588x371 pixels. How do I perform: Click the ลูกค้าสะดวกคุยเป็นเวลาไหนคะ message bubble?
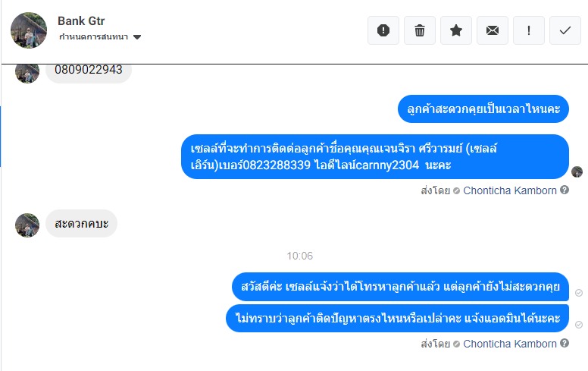[x=483, y=110]
